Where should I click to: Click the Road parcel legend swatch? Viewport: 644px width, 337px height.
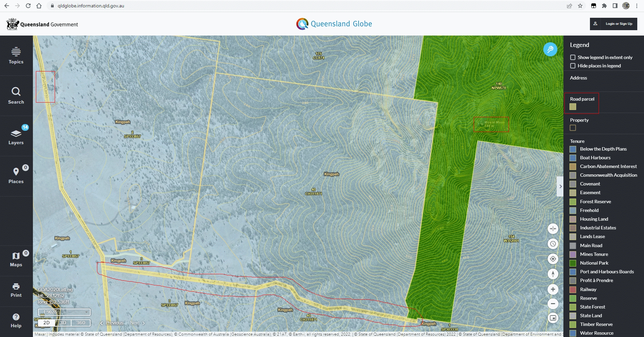(x=573, y=107)
